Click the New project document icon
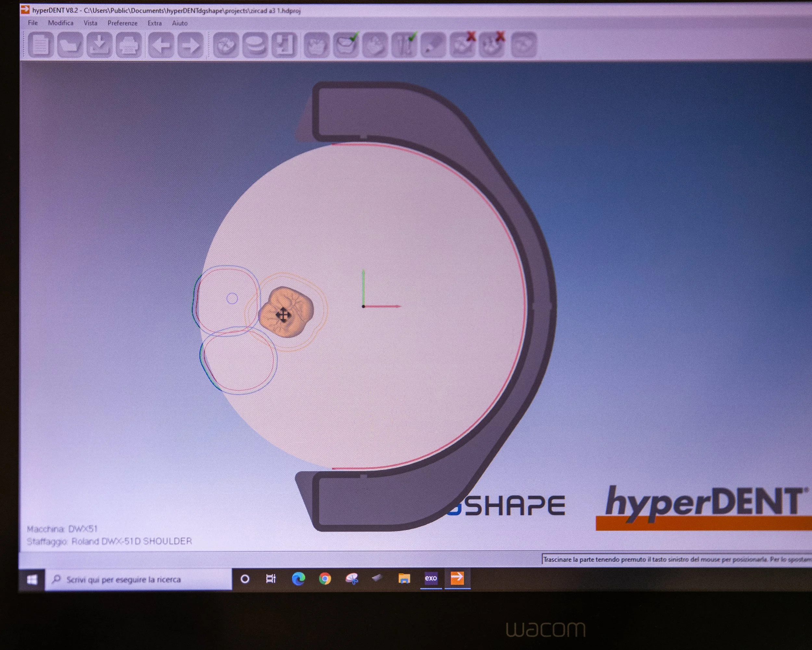This screenshot has height=650, width=812. pyautogui.click(x=40, y=45)
